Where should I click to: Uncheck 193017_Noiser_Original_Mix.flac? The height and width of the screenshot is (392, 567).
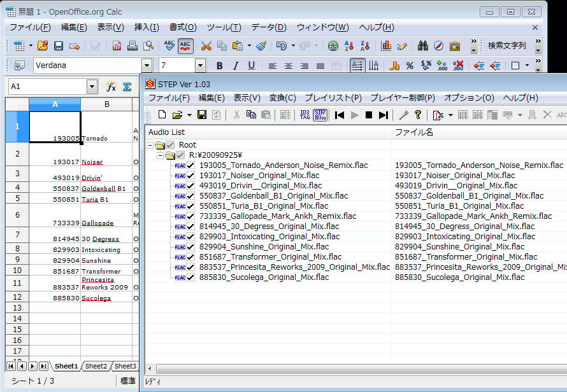point(190,176)
